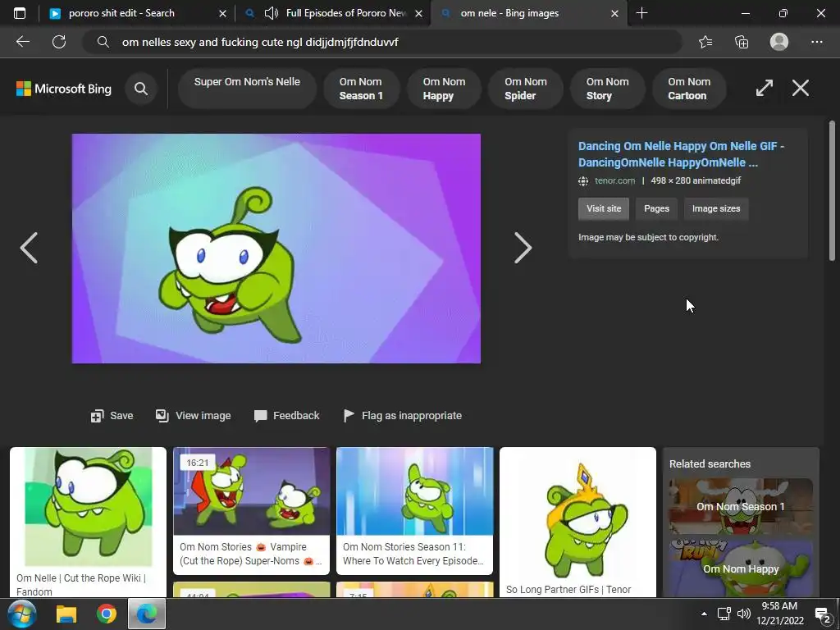840x630 pixels.
Task: Click the Image sizes button
Action: 715,208
